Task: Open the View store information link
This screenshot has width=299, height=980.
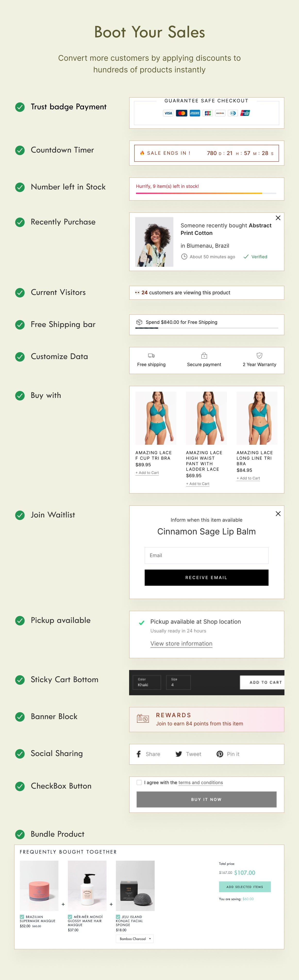Action: [x=181, y=644]
